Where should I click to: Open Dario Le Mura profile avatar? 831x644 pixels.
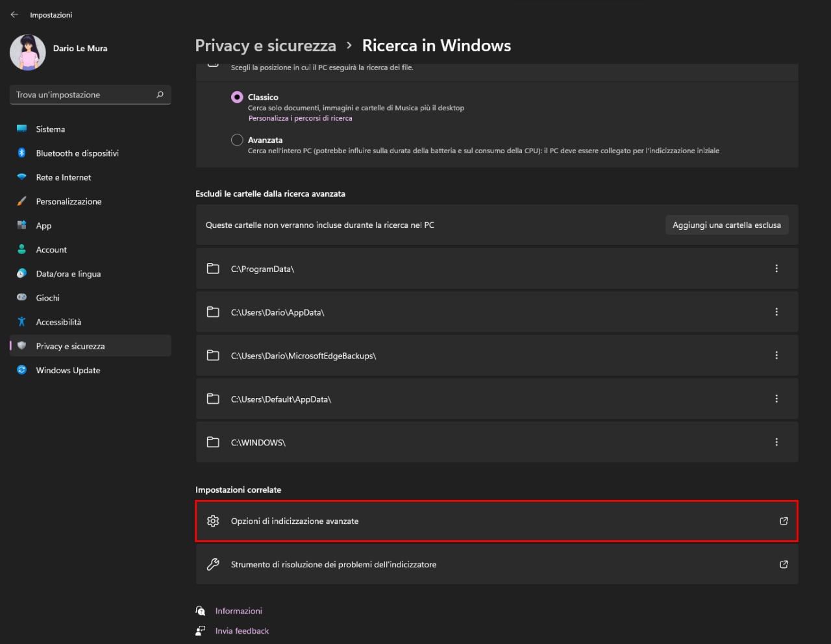pos(27,53)
